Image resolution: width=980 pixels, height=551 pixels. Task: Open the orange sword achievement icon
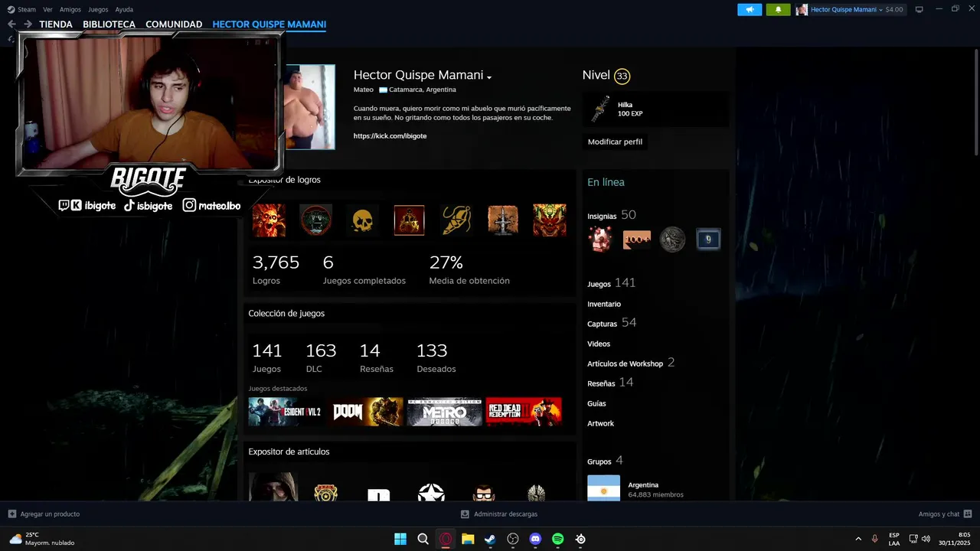coord(503,220)
